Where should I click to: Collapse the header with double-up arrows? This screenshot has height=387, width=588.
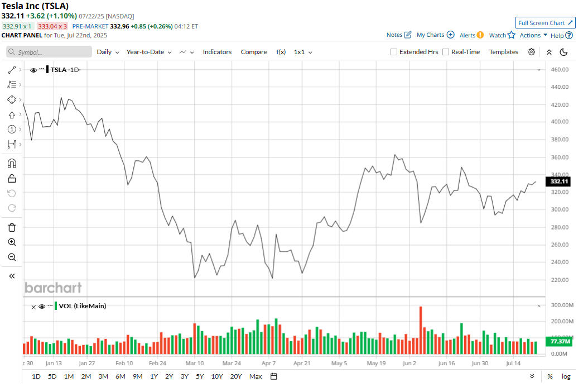549,52
